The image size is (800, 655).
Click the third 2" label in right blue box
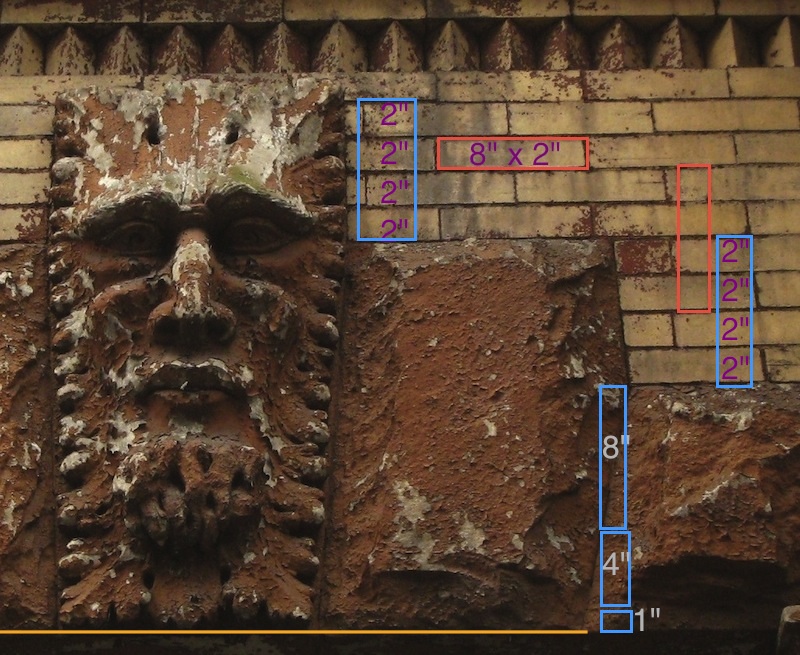(735, 328)
